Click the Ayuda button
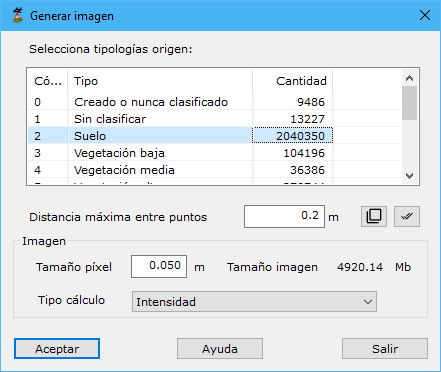Viewport: 441px width, 372px height. tap(220, 349)
